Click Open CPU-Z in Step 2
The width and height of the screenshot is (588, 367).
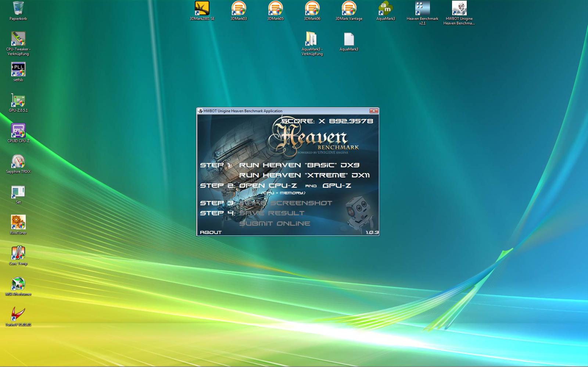[x=268, y=186]
